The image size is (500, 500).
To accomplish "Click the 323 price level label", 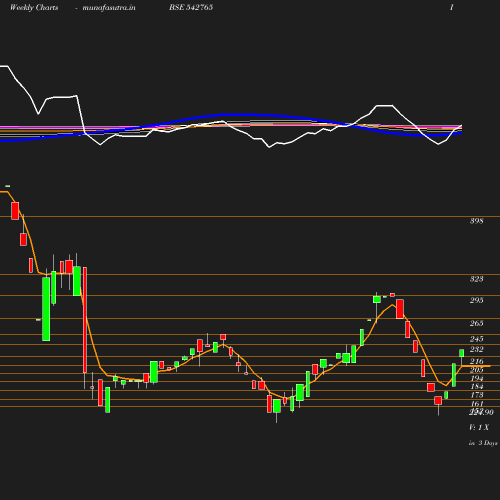I will point(476,279).
